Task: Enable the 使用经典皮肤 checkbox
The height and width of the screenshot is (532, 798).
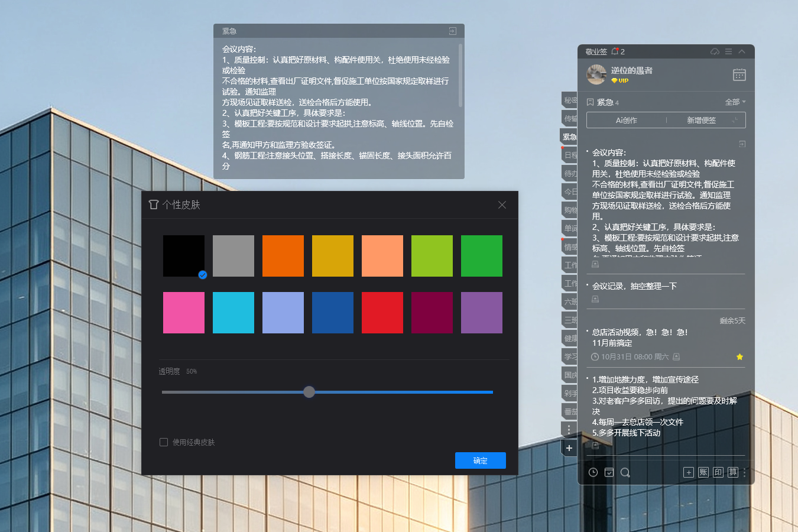Action: click(x=164, y=442)
